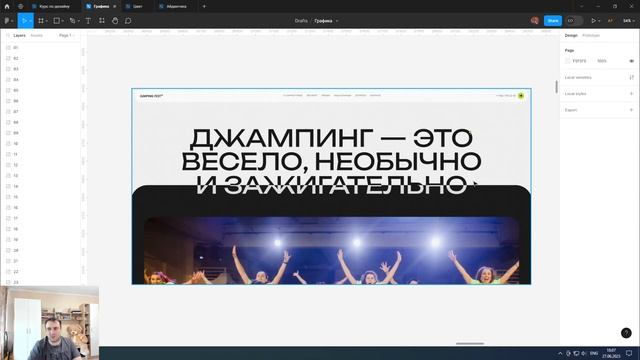640x360 pixels.
Task: Select layer 17 in Layers panel
Action: 41,218
